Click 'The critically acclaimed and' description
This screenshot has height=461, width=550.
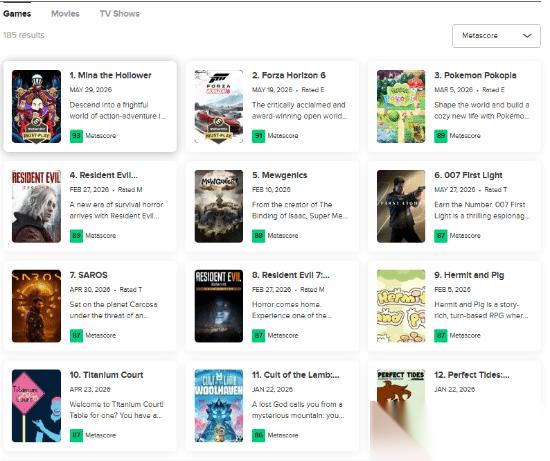[299, 105]
